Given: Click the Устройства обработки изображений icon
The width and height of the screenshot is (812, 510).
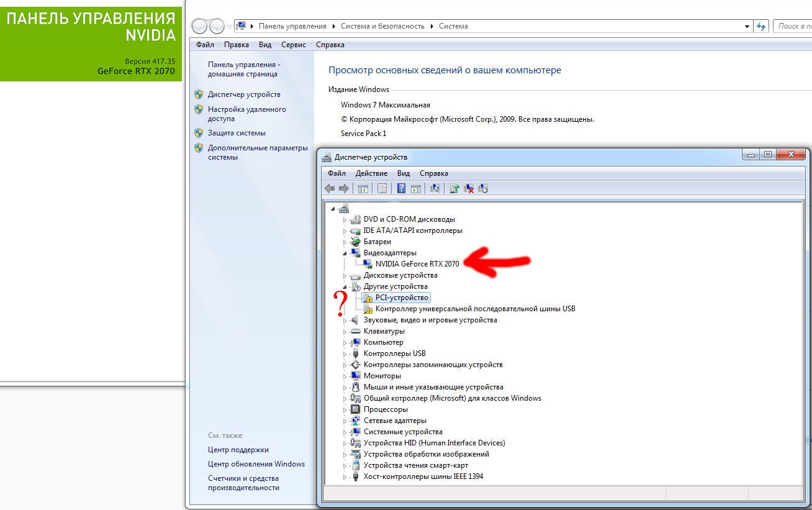Looking at the screenshot, I should tap(356, 454).
